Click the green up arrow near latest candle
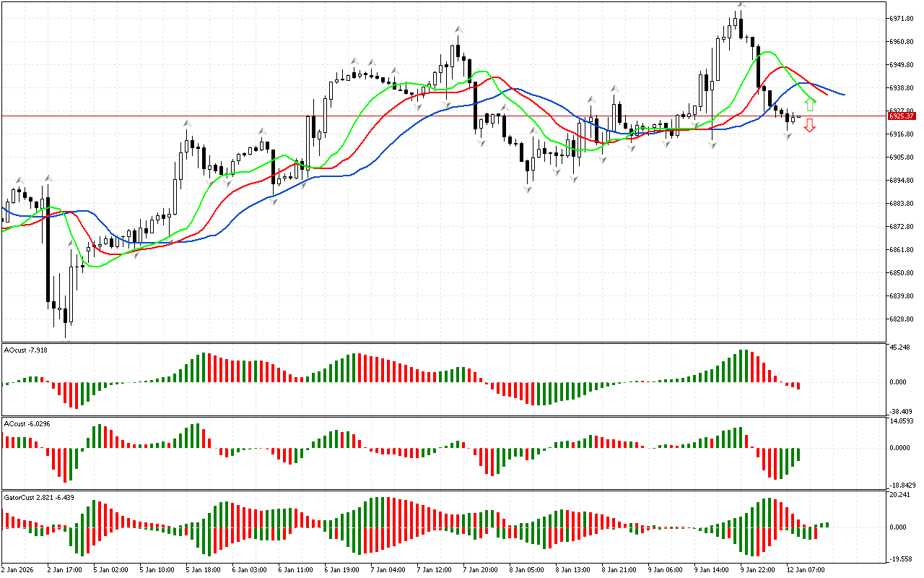924x578 pixels. tap(810, 104)
